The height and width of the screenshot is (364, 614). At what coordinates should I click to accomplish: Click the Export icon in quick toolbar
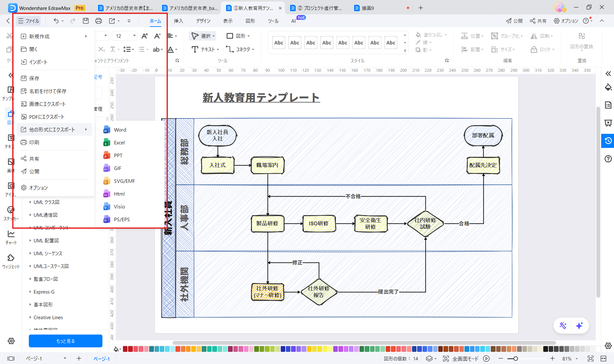pos(112,21)
